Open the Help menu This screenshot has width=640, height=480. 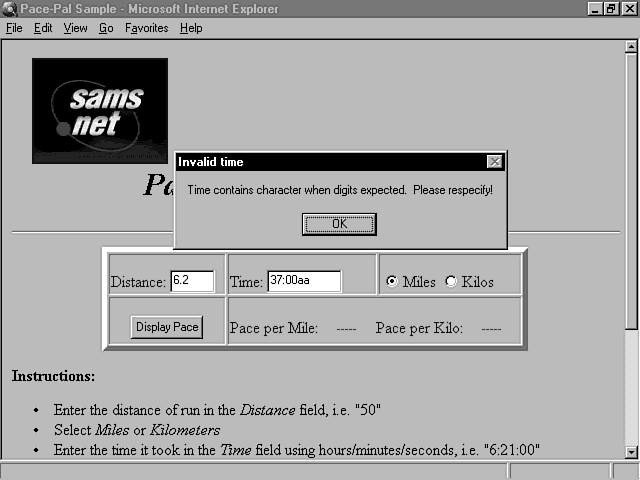pyautogui.click(x=191, y=28)
